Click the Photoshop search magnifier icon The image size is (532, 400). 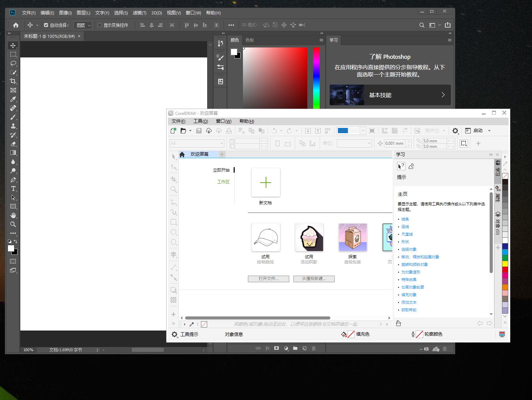tap(422, 25)
